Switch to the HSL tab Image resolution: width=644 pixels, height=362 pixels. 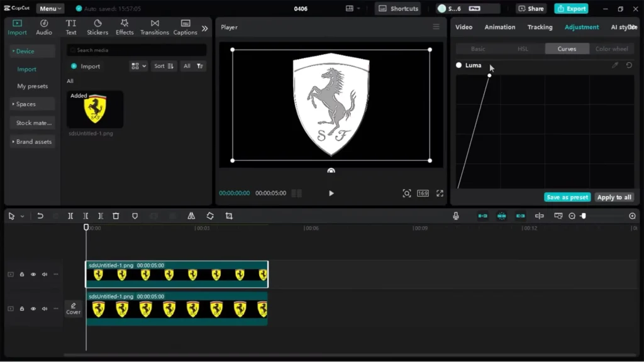(x=523, y=49)
